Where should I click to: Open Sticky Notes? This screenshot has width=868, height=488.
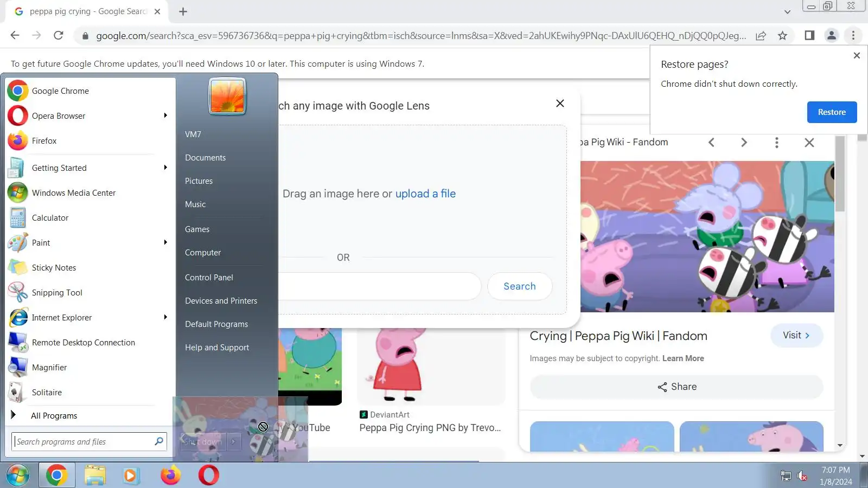click(90, 268)
